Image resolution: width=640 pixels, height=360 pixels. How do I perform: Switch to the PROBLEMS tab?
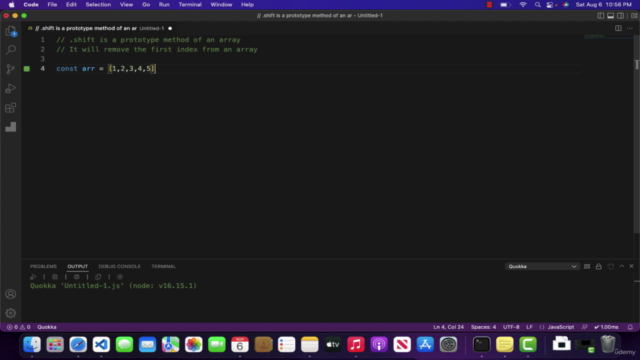[x=43, y=267]
